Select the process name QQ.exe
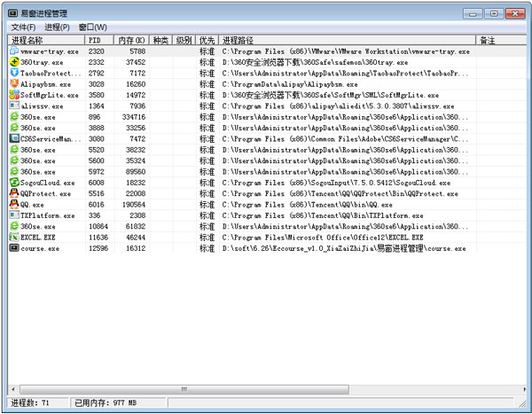 point(32,205)
